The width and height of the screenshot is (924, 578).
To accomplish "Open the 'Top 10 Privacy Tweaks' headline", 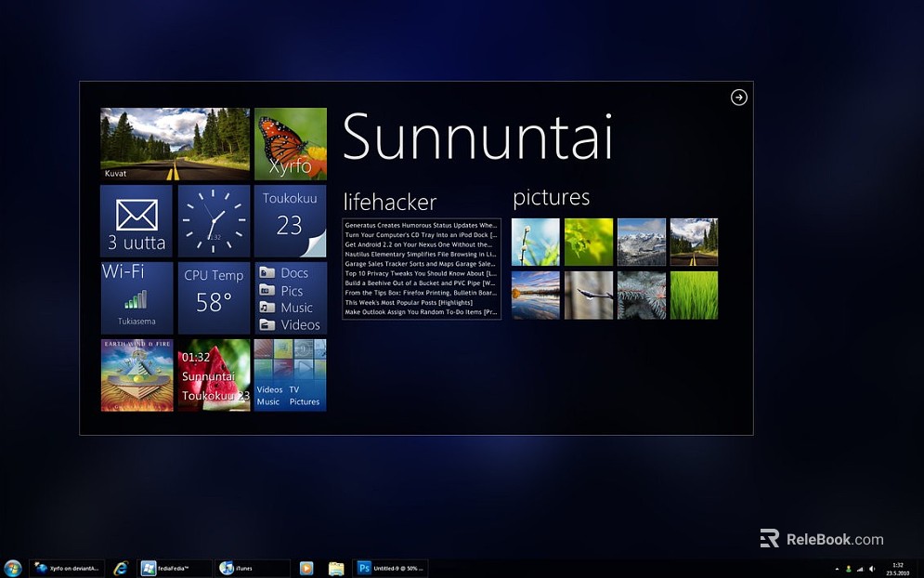I will click(x=422, y=274).
